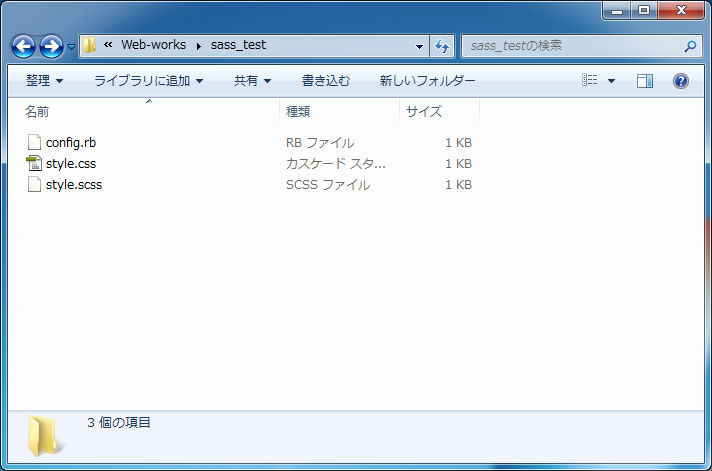This screenshot has width=712, height=471.
Task: Click the folder icon in details pane
Action: 45,436
